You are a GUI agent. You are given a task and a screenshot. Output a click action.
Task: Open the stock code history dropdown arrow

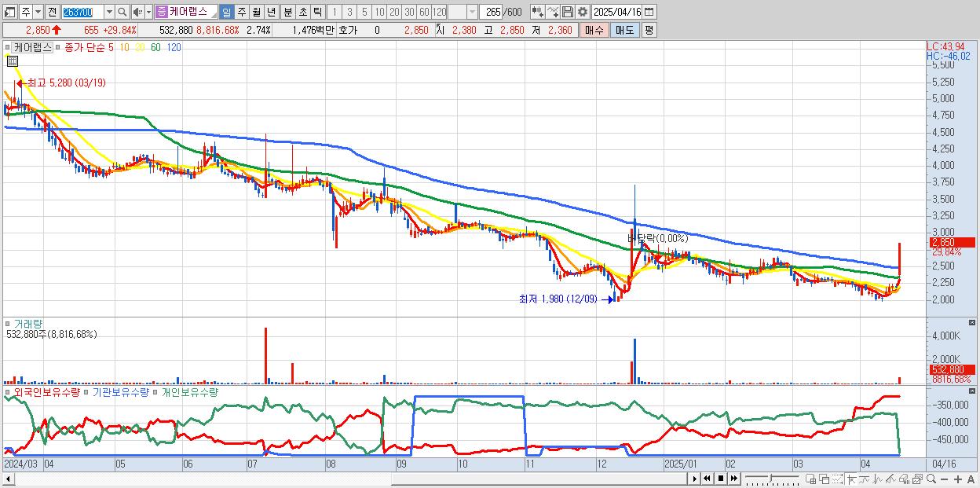coord(109,12)
